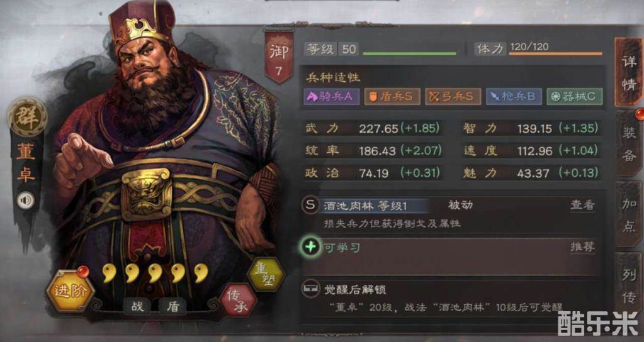This screenshot has height=342, width=644.
Task: Open the 进阶 advancement hexagon button
Action: 71,290
